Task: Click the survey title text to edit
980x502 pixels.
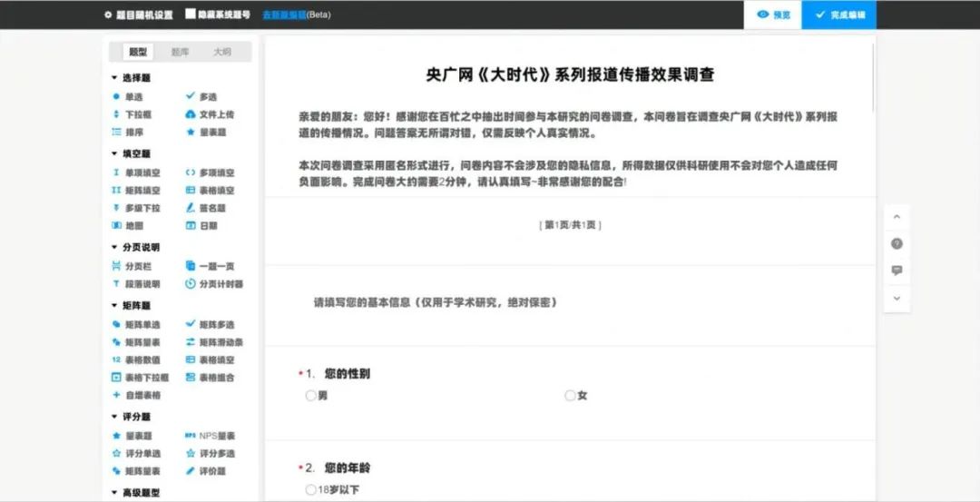Action: pos(570,74)
